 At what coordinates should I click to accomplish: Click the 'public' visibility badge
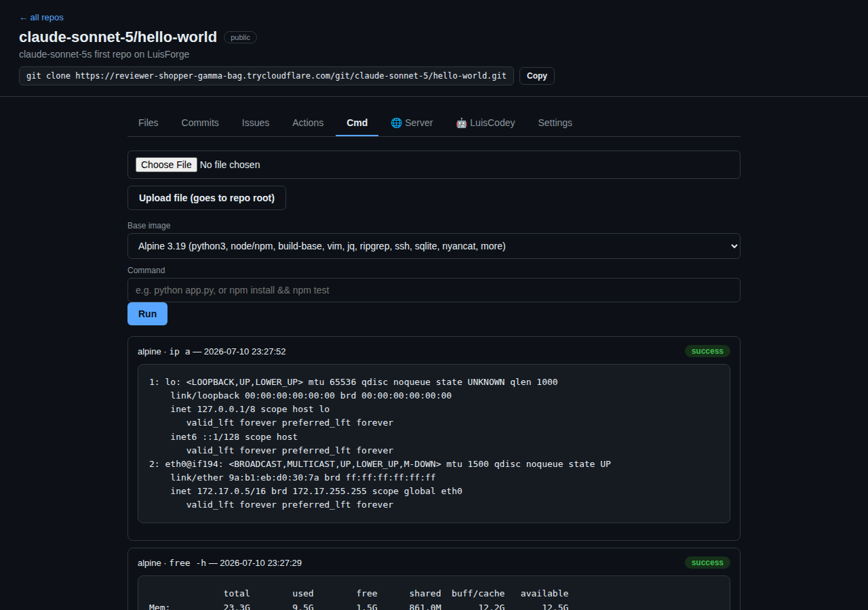click(x=240, y=37)
